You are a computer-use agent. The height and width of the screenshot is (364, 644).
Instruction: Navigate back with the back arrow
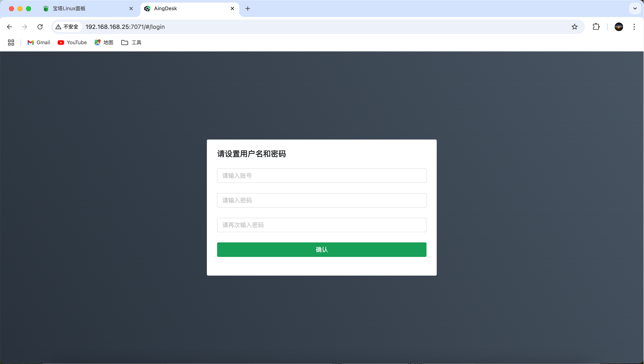[x=9, y=27]
